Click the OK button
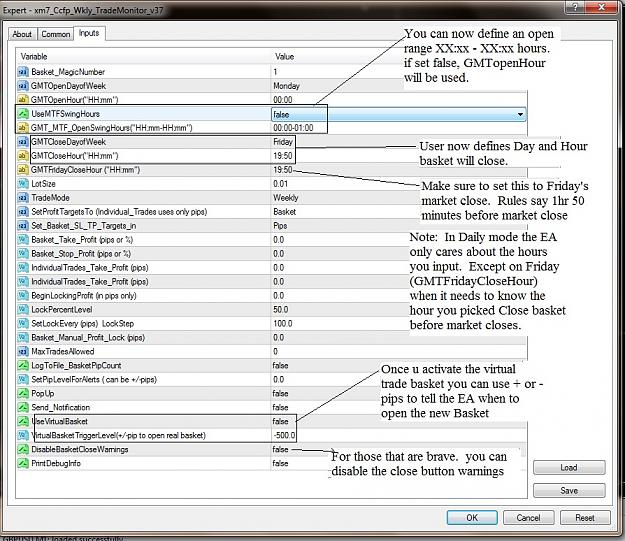This screenshot has width=625, height=541. point(472,517)
